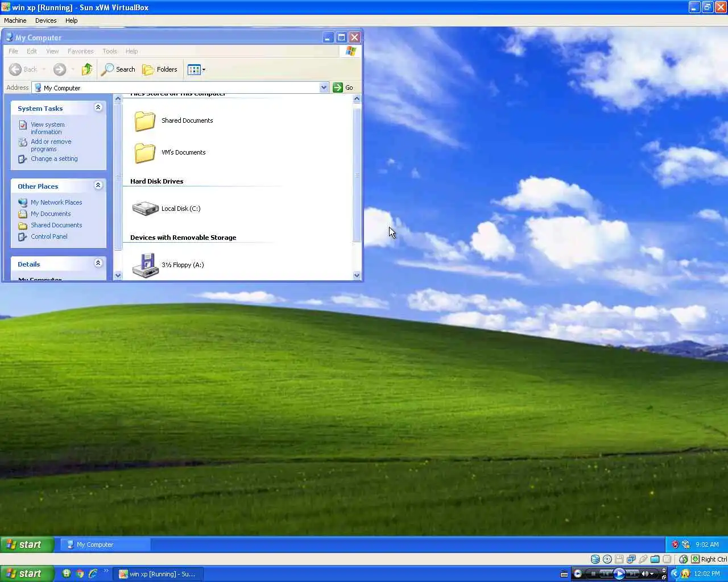Open Control Panel link
The width and height of the screenshot is (728, 582).
pyautogui.click(x=49, y=236)
